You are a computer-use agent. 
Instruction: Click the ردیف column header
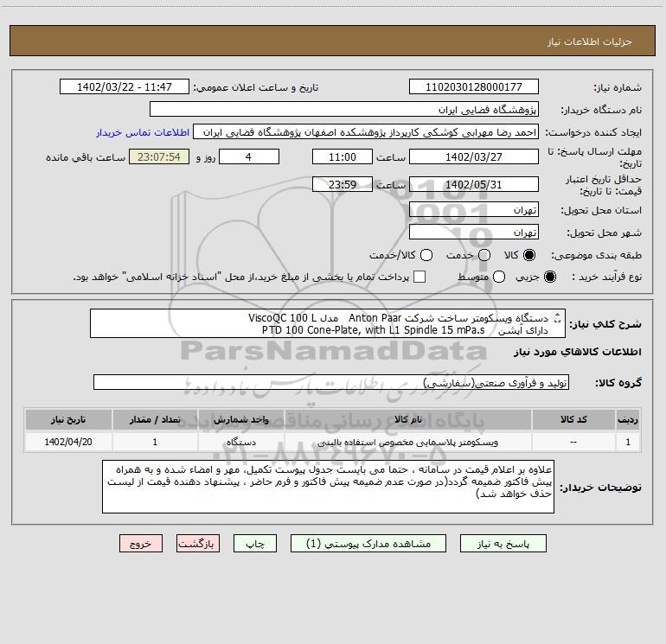[628, 419]
